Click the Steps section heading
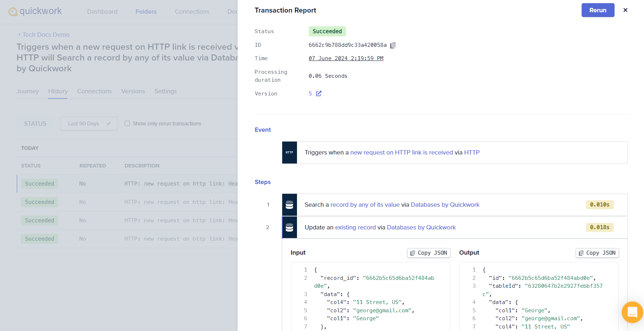This screenshot has height=331, width=644. click(263, 182)
